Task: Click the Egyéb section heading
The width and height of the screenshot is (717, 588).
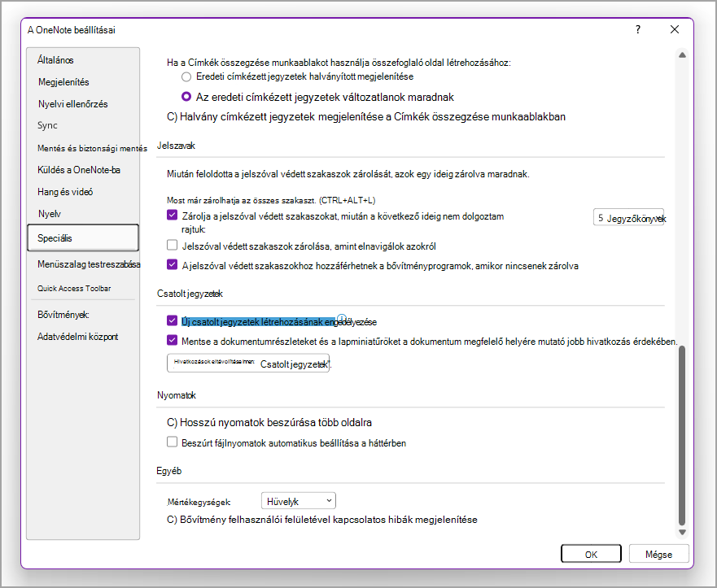Action: (169, 471)
